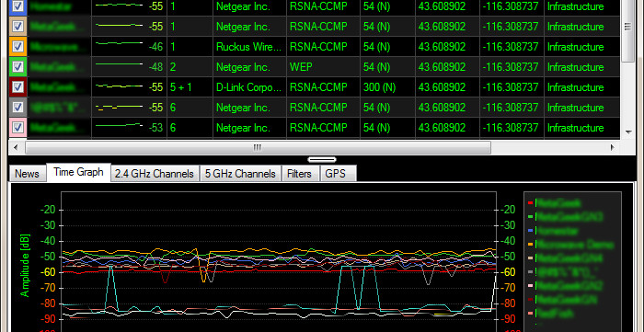Open the 2.4 GHz Channels tab

pos(155,174)
